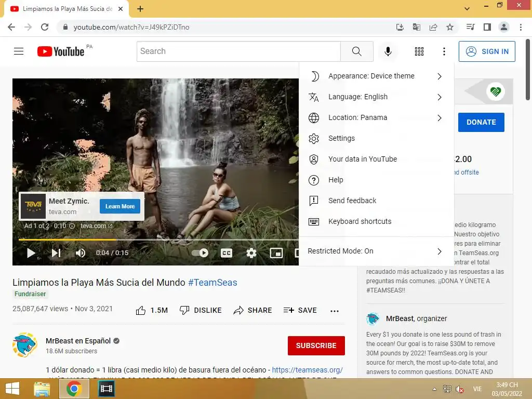Image resolution: width=532 pixels, height=399 pixels.
Task: Like the video with the thumbs-up icon
Action: pyautogui.click(x=140, y=311)
